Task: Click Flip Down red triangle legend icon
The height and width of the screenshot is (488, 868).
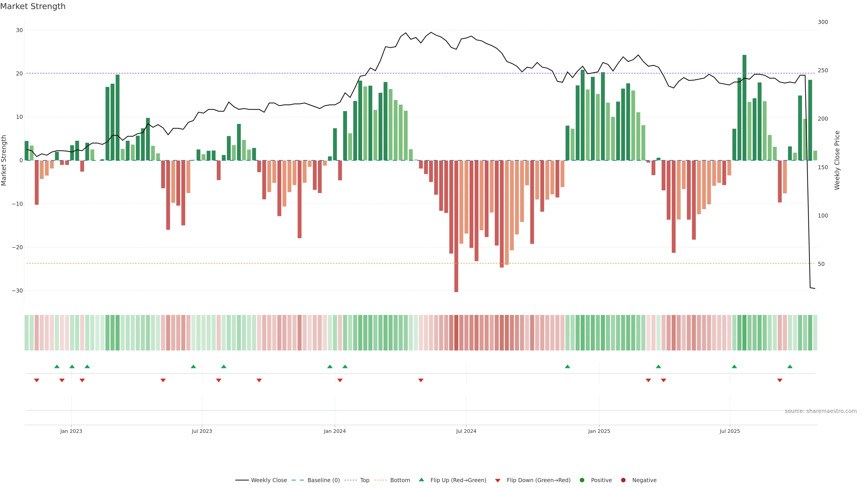Action: pyautogui.click(x=498, y=481)
